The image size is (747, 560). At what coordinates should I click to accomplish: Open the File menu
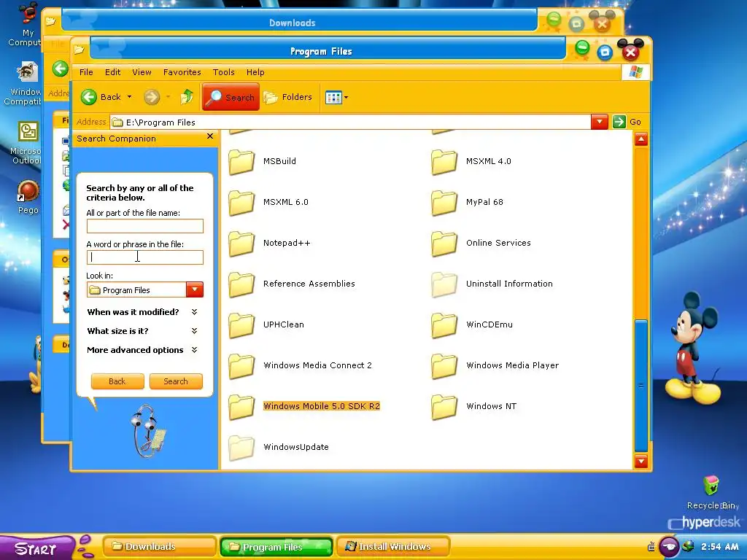point(86,72)
